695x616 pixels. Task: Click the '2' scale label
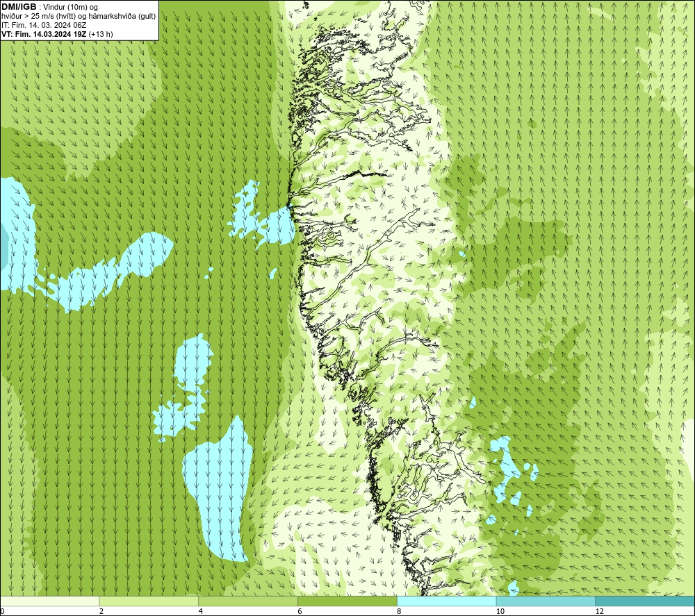101,612
